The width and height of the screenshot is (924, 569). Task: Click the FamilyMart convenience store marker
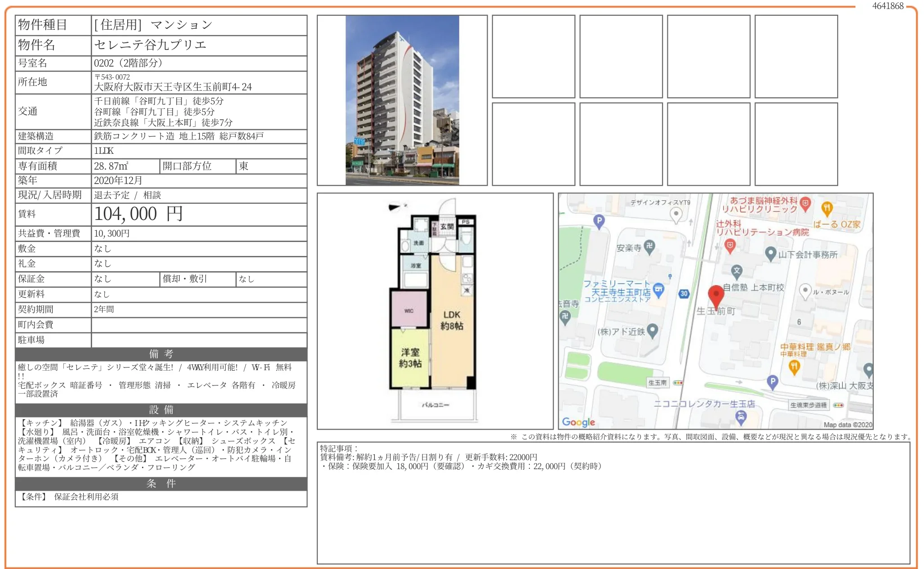coord(658,289)
